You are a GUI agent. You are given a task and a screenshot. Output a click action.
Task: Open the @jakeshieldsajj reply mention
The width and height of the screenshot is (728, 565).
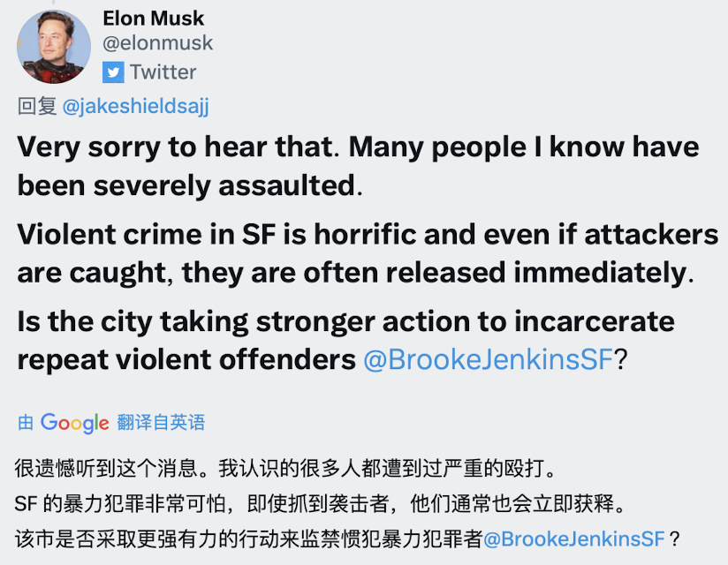(136, 107)
